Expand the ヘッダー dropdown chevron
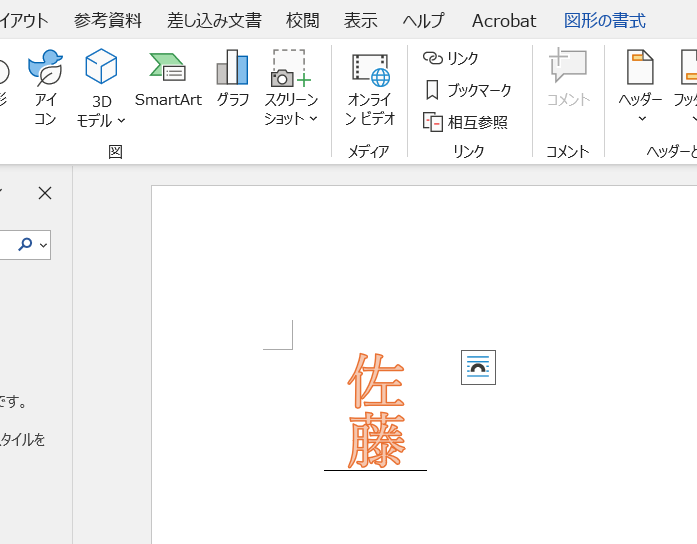This screenshot has width=697, height=544. 641,119
